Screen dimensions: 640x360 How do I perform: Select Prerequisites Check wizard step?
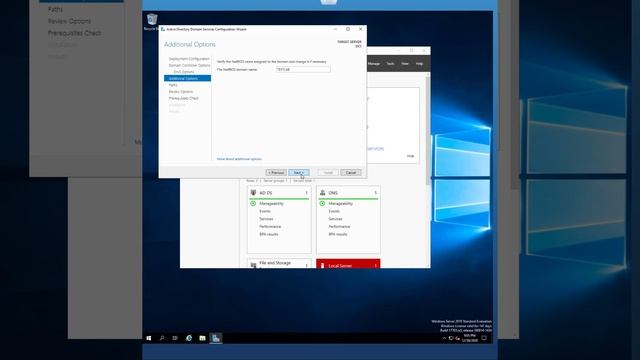point(184,98)
